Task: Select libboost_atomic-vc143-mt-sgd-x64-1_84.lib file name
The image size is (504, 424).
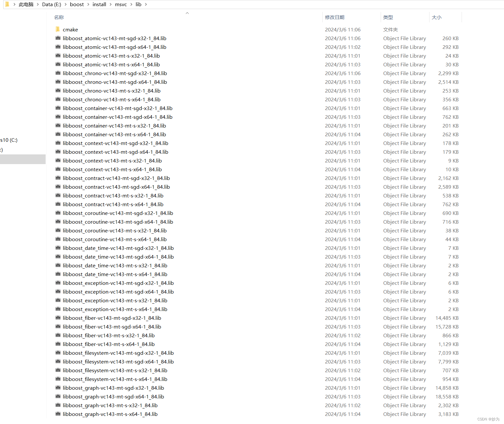Action: pos(115,47)
